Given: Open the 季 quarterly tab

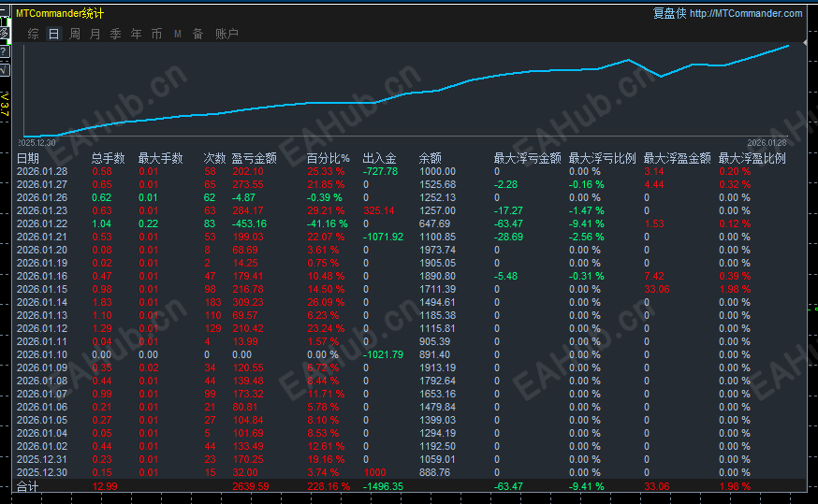Looking at the screenshot, I should pyautogui.click(x=115, y=34).
